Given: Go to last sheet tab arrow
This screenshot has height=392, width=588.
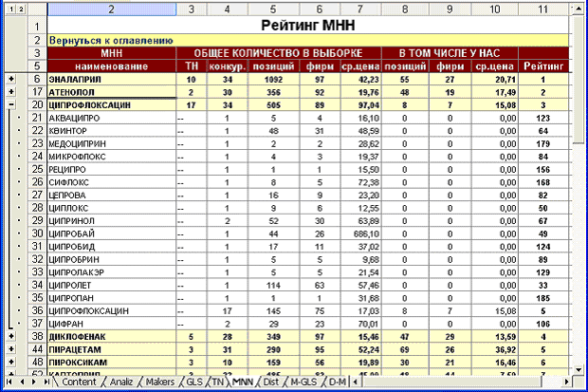Looking at the screenshot, I should 46,382.
